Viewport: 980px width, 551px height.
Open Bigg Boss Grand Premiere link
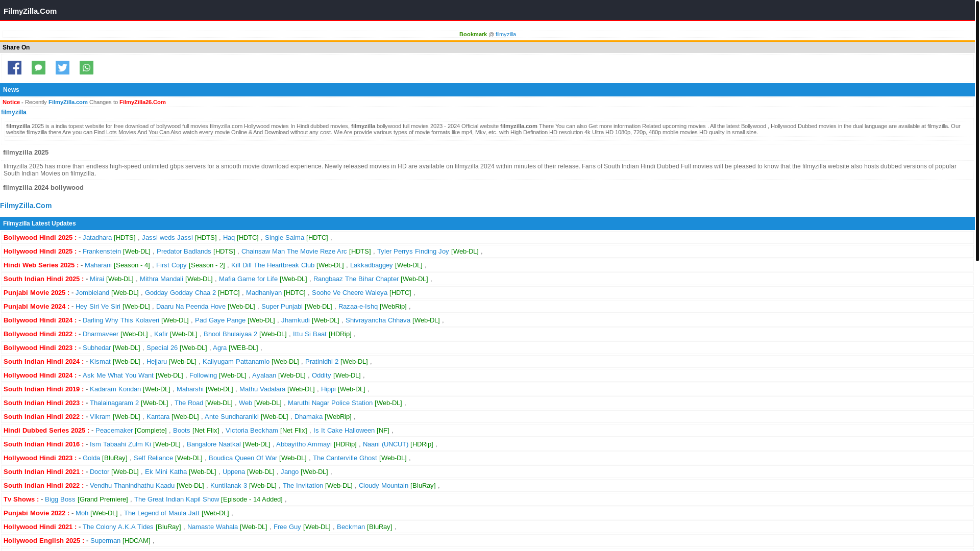(60, 499)
